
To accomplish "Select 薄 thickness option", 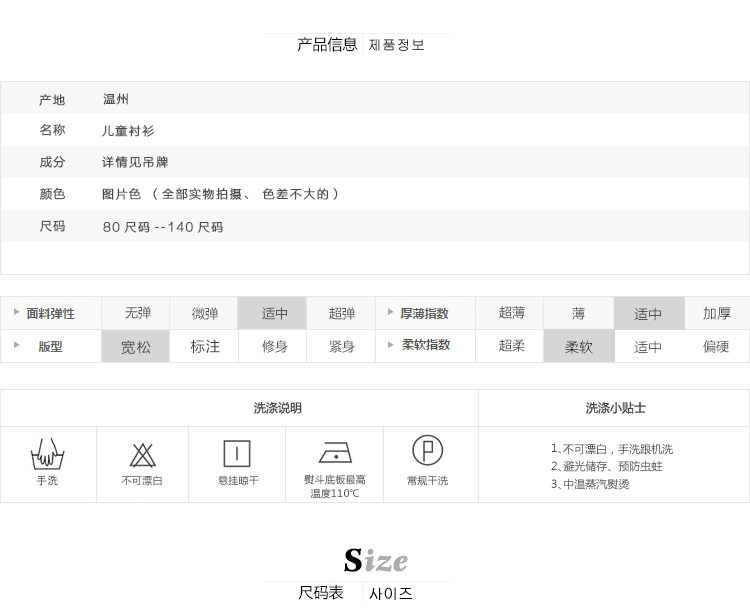I will click(579, 313).
